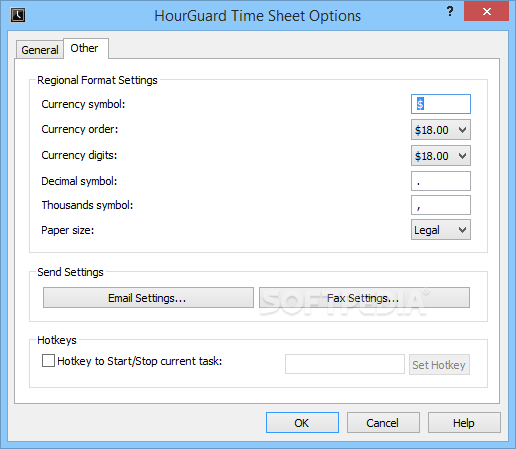Screen dimensions: 516x449
Task: Click the question mark help icon
Action: click(x=450, y=12)
